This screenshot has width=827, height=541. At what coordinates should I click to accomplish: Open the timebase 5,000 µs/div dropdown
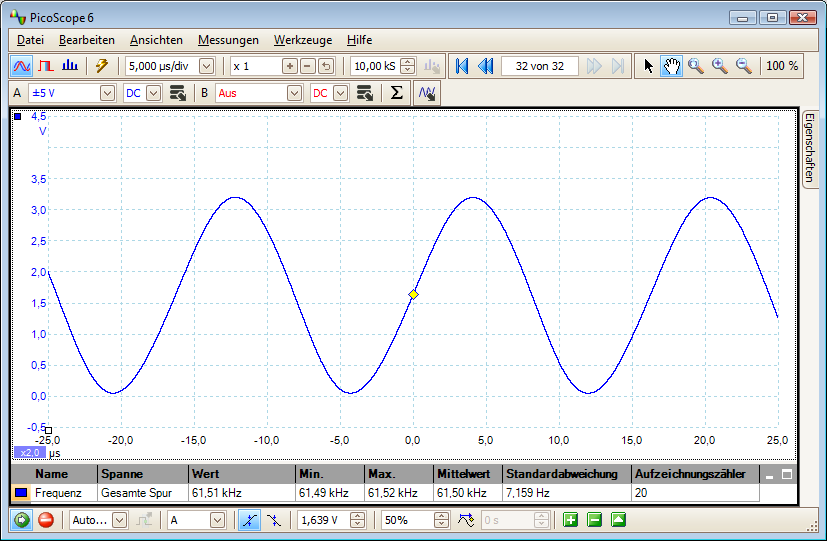click(207, 66)
